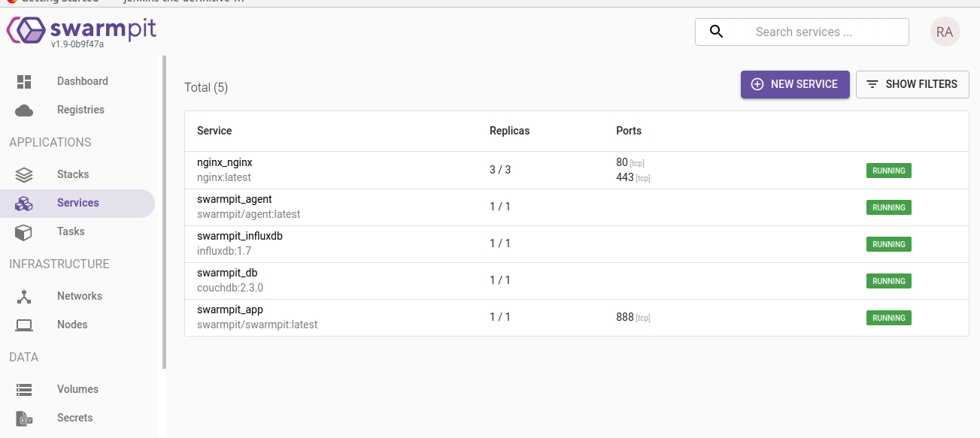Click the Networks icon
This screenshot has height=438, width=980.
(x=24, y=295)
